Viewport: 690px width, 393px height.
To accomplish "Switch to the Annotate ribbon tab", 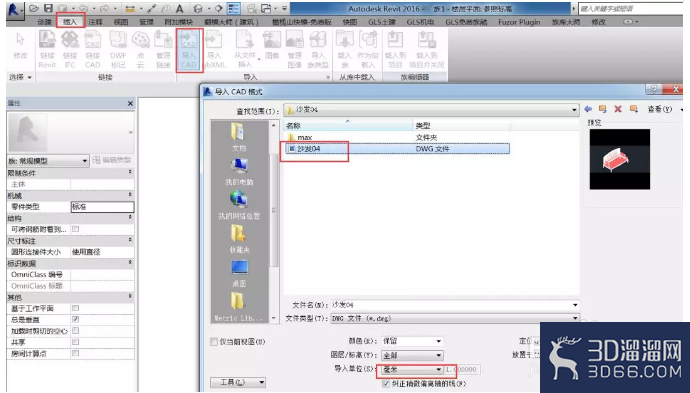I will (95, 22).
